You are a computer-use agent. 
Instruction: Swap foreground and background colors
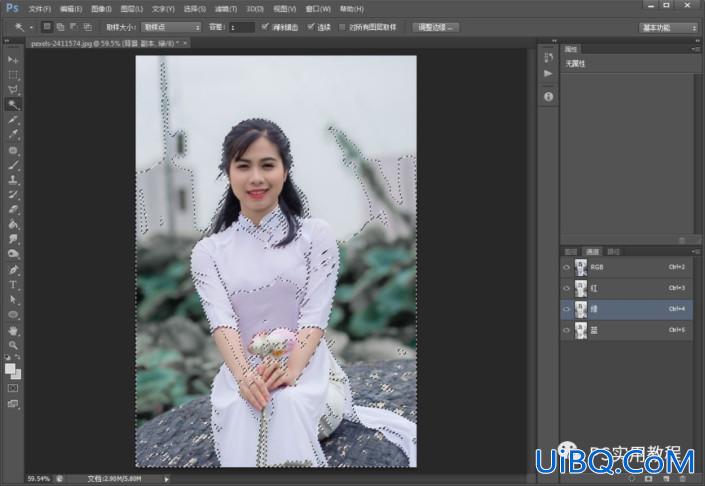click(x=18, y=357)
